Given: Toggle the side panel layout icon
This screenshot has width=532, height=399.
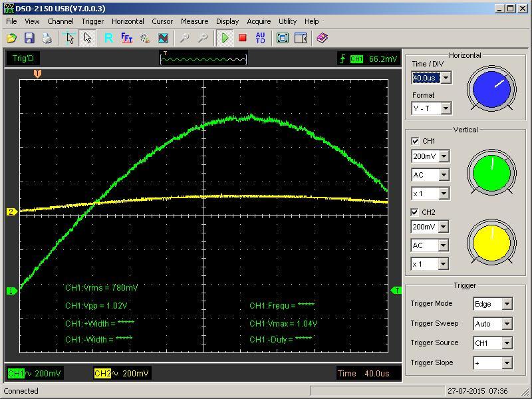Looking at the screenshot, I should point(301,38).
